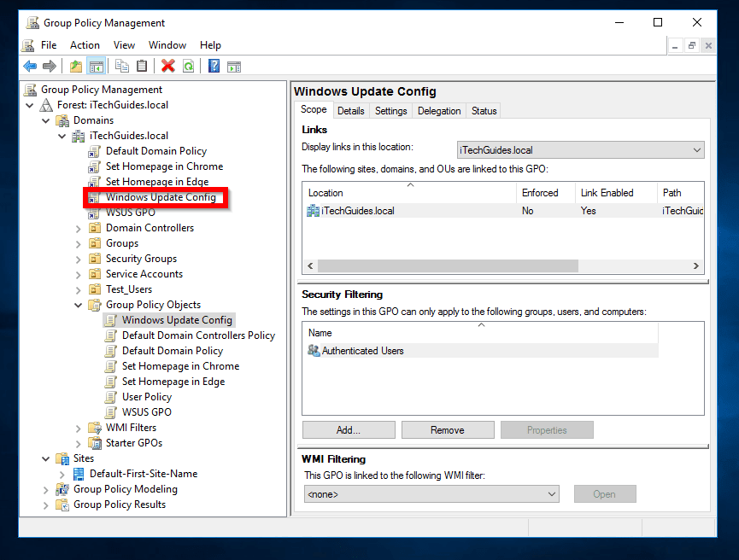The height and width of the screenshot is (560, 739).
Task: Click the Forward arrow toolbar icon
Action: 50,67
